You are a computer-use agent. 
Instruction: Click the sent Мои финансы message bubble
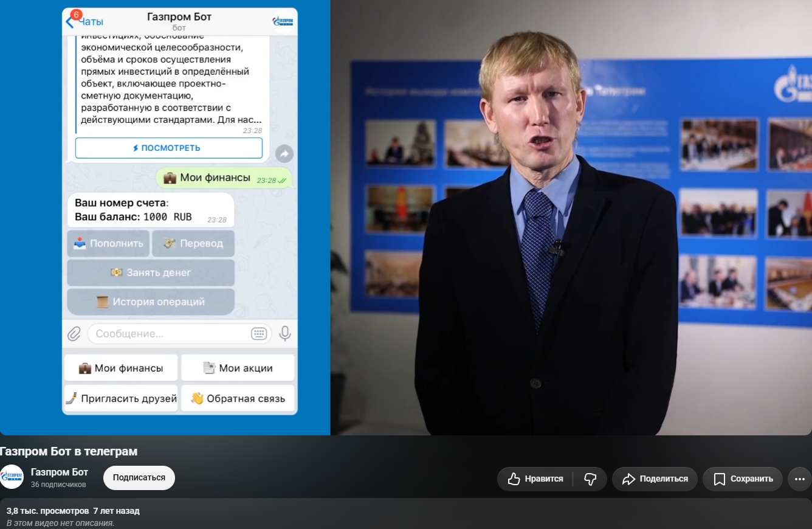point(224,178)
